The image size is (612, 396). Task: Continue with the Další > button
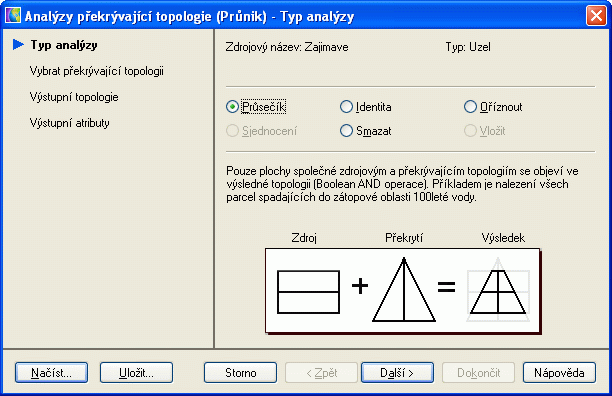(x=397, y=373)
